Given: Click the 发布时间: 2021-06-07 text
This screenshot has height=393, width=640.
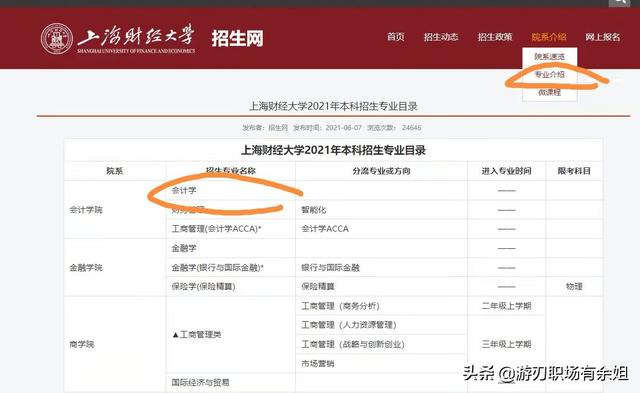Looking at the screenshot, I should point(327,128).
